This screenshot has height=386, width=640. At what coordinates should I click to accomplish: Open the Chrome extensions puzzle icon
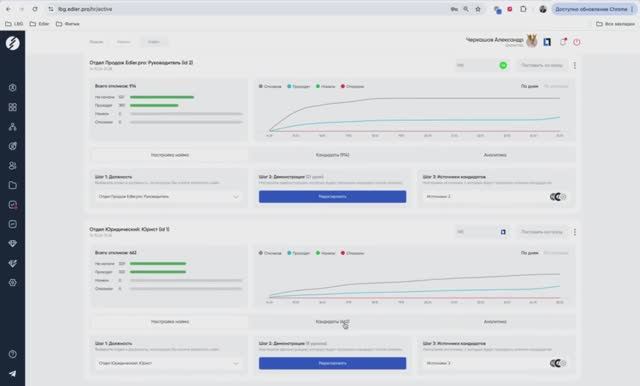[x=523, y=9]
